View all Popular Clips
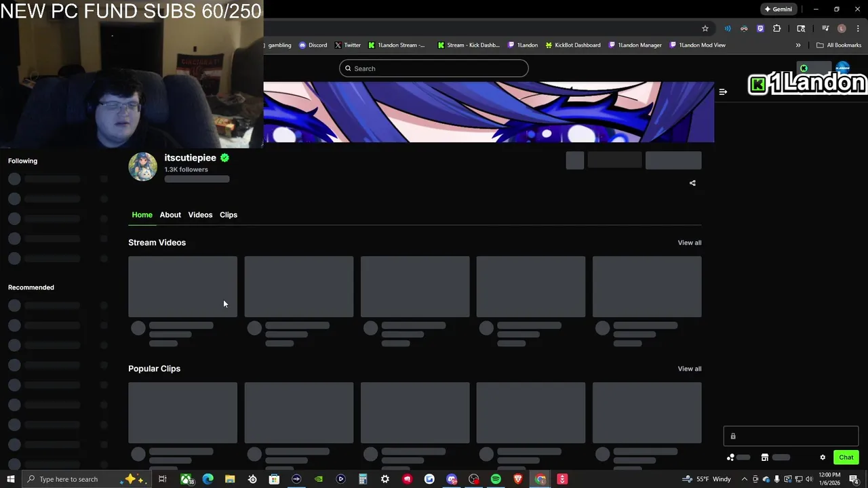 click(690, 369)
